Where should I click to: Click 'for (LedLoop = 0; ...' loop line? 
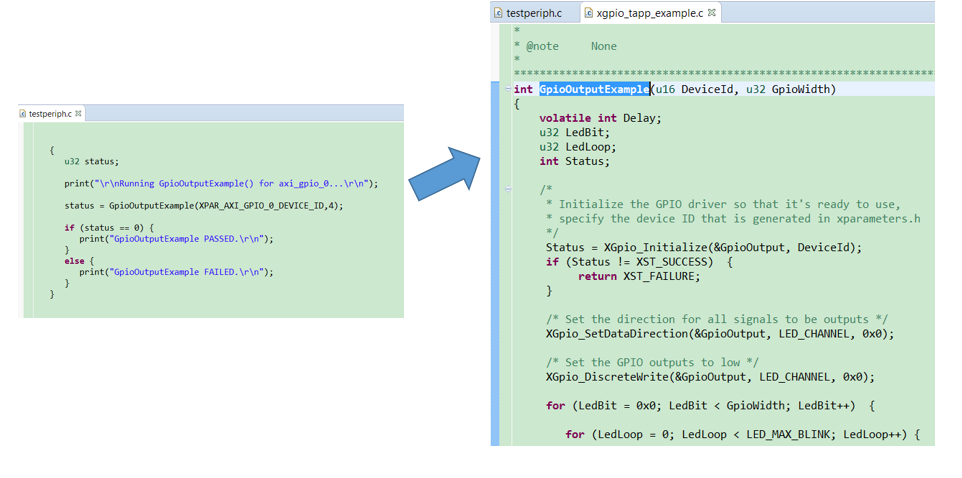click(x=743, y=434)
